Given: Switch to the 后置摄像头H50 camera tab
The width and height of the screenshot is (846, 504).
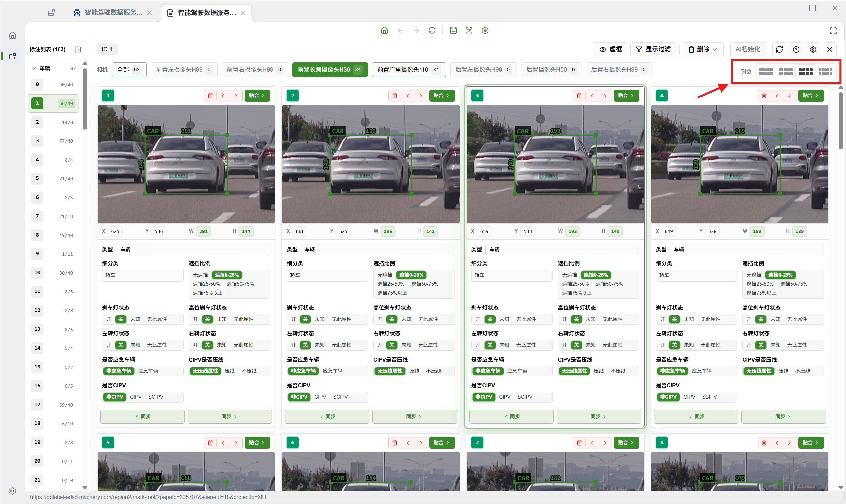Looking at the screenshot, I should click(551, 70).
